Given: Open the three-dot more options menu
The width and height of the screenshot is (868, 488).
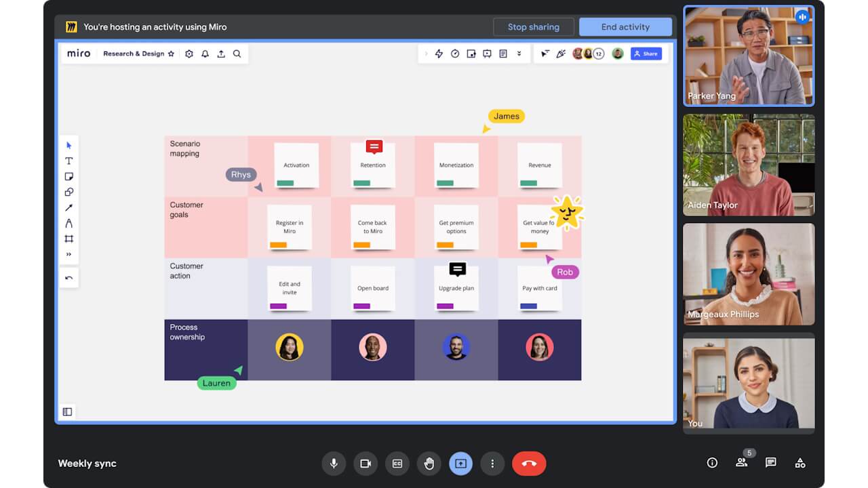Looking at the screenshot, I should tap(492, 464).
